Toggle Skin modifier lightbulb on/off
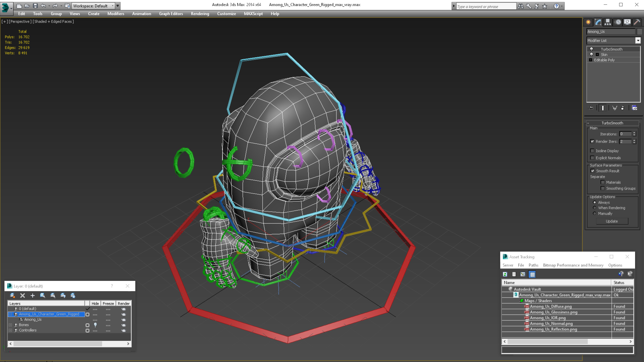 point(591,55)
